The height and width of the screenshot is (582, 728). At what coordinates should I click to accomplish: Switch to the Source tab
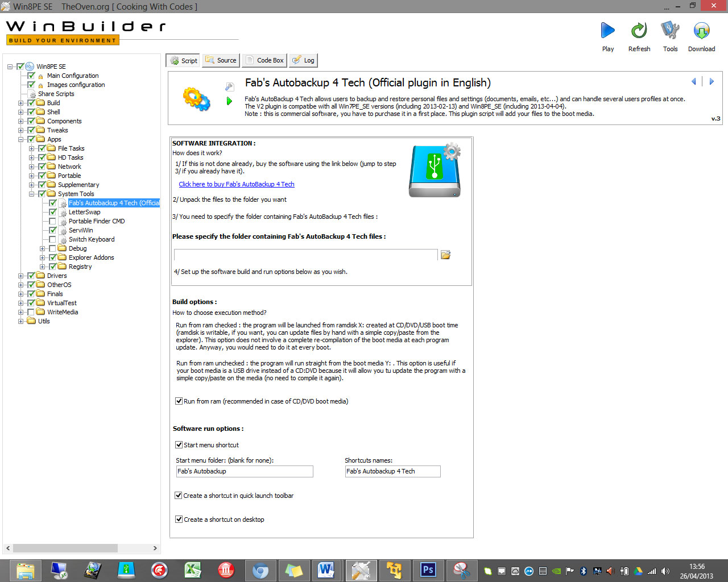(221, 60)
